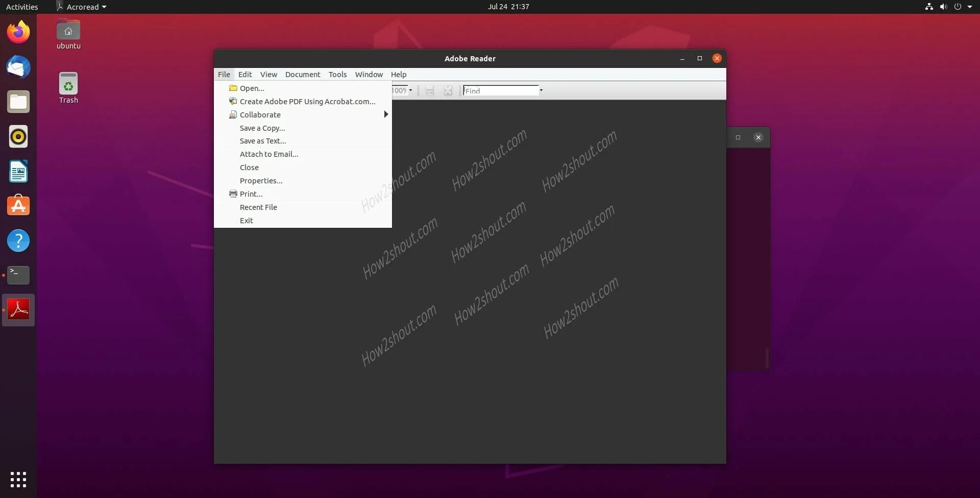980x498 pixels.
Task: Open the zoom percentage dropdown arrow
Action: pyautogui.click(x=410, y=91)
